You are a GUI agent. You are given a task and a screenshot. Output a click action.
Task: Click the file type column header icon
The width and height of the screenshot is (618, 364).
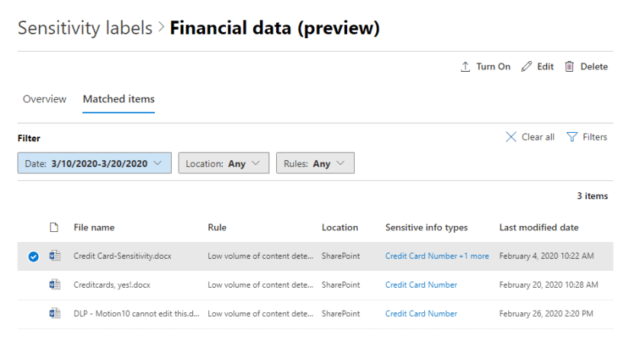coord(54,227)
